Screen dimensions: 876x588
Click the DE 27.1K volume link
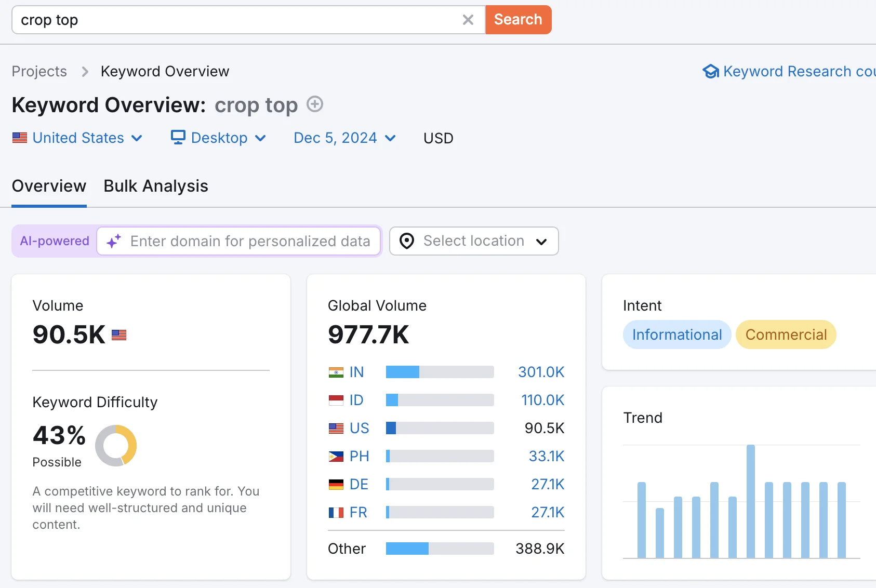548,484
